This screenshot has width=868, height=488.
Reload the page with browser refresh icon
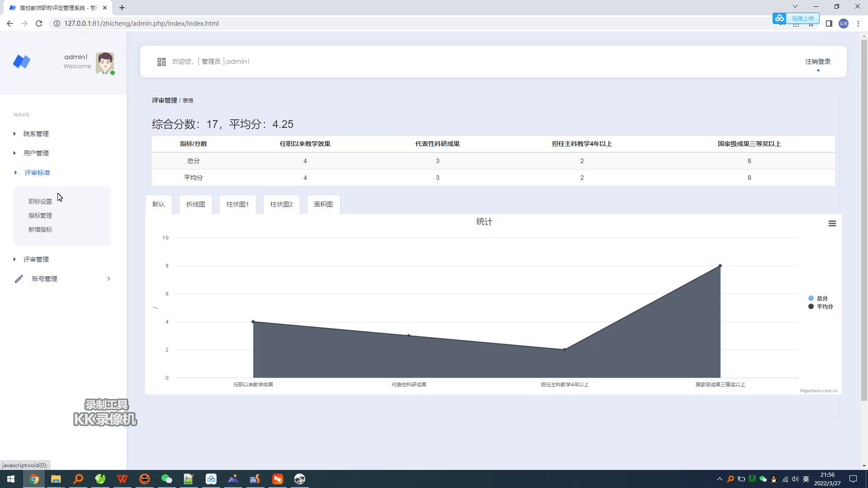point(39,23)
